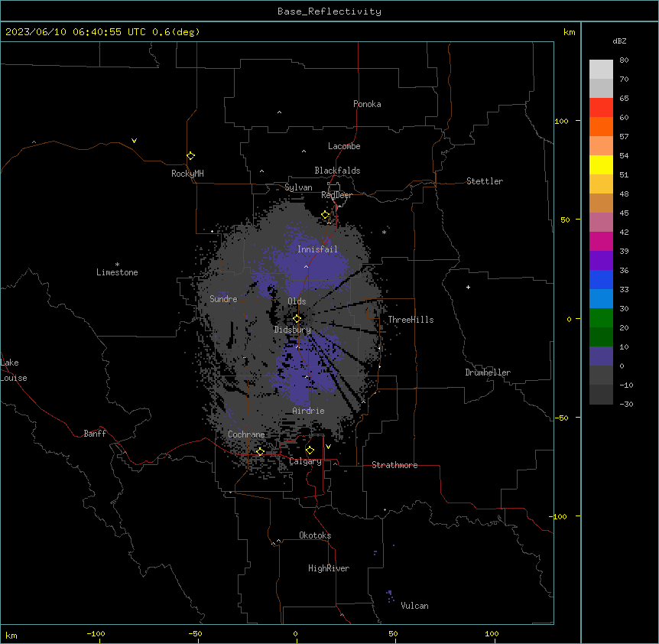Click the 45 value in dBZ legend
Viewport: 659px width, 644px height.
pyautogui.click(x=624, y=213)
